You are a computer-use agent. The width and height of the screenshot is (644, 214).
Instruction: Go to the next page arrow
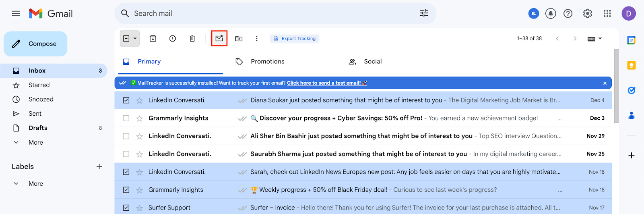(x=575, y=39)
